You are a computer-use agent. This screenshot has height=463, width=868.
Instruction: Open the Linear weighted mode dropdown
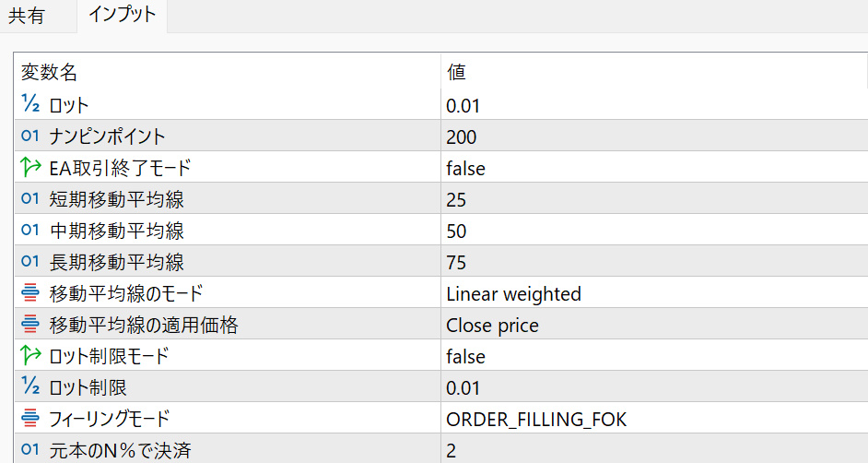(513, 293)
